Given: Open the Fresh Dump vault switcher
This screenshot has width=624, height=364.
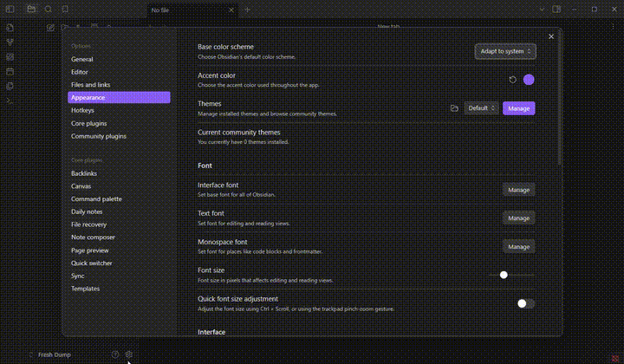Looking at the screenshot, I should tap(51, 354).
